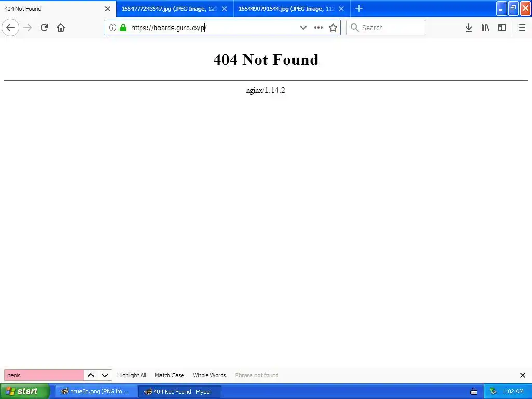Click the on-screen keyboard tray icon
532x399 pixels.
(474, 392)
